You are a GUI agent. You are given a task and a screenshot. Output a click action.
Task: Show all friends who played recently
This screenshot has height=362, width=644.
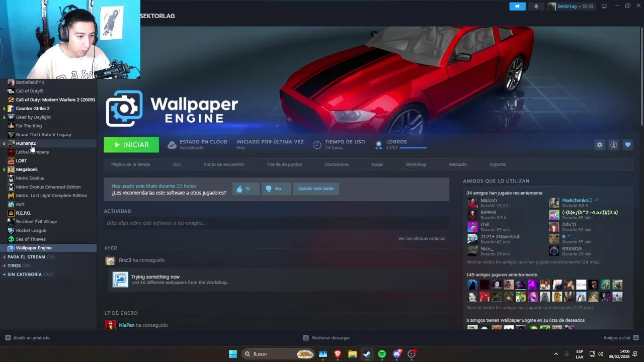pos(533,262)
